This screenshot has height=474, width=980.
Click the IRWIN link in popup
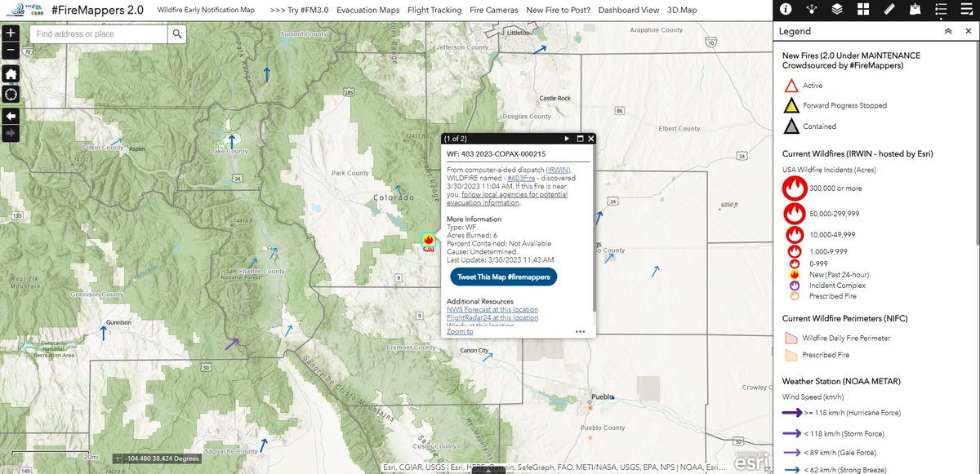pyautogui.click(x=559, y=169)
